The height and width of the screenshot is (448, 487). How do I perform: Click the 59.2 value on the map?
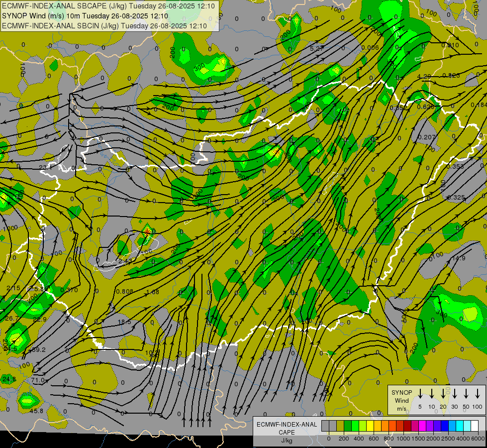click(39, 350)
